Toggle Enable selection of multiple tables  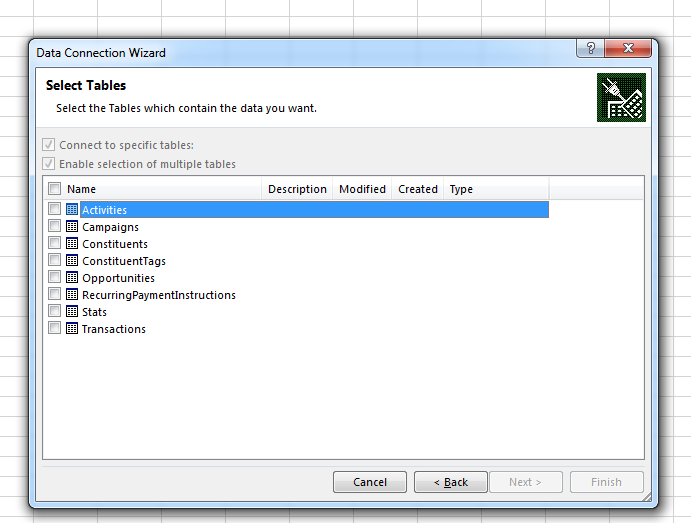(x=48, y=164)
